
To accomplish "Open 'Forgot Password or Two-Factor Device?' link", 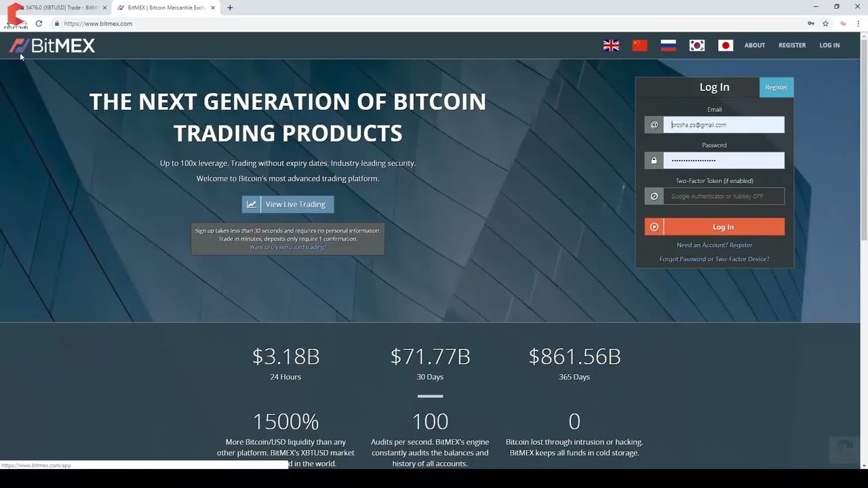I will 715,259.
